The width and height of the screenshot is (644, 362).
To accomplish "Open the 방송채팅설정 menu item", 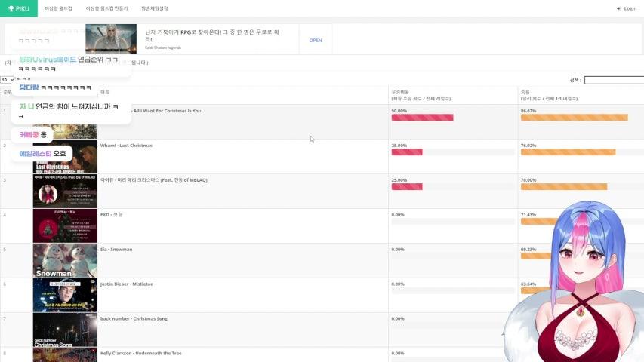I will pyautogui.click(x=155, y=8).
